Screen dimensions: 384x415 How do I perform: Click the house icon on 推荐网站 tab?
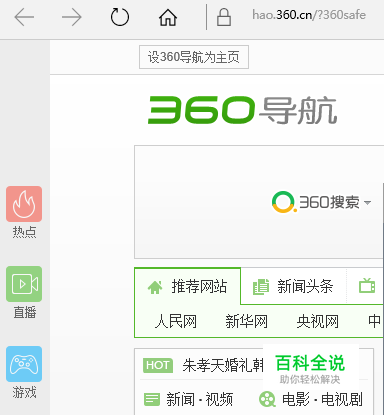[155, 287]
